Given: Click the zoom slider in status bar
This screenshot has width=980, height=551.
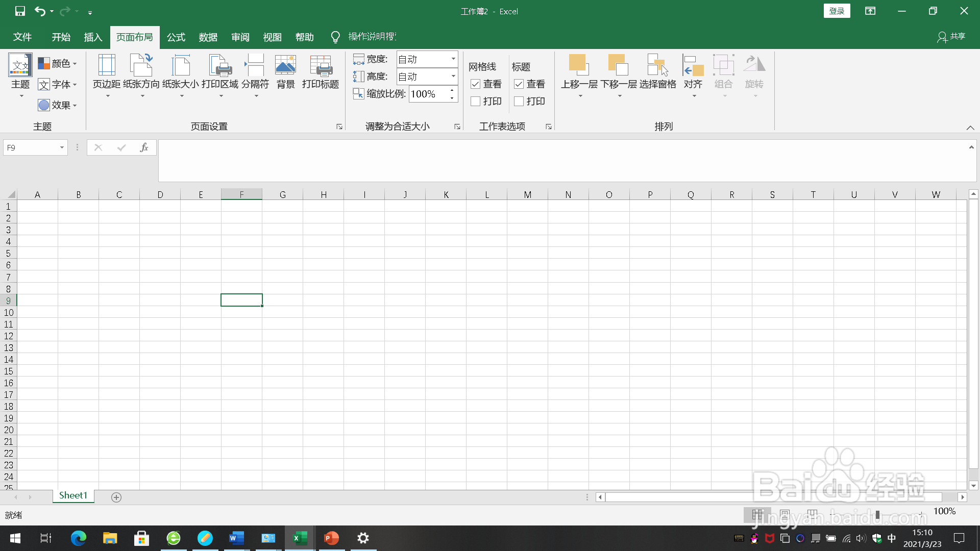Looking at the screenshot, I should coord(877,515).
